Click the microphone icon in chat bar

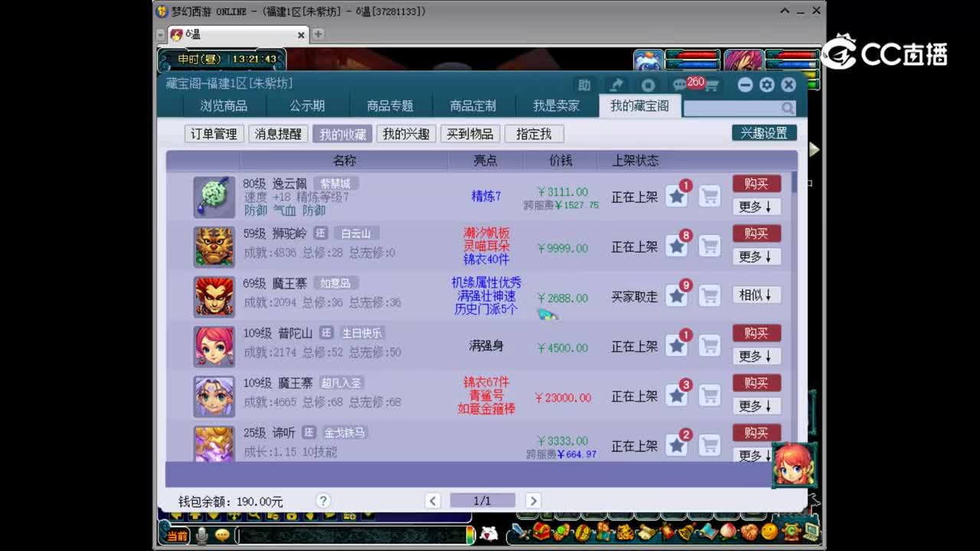(x=201, y=535)
